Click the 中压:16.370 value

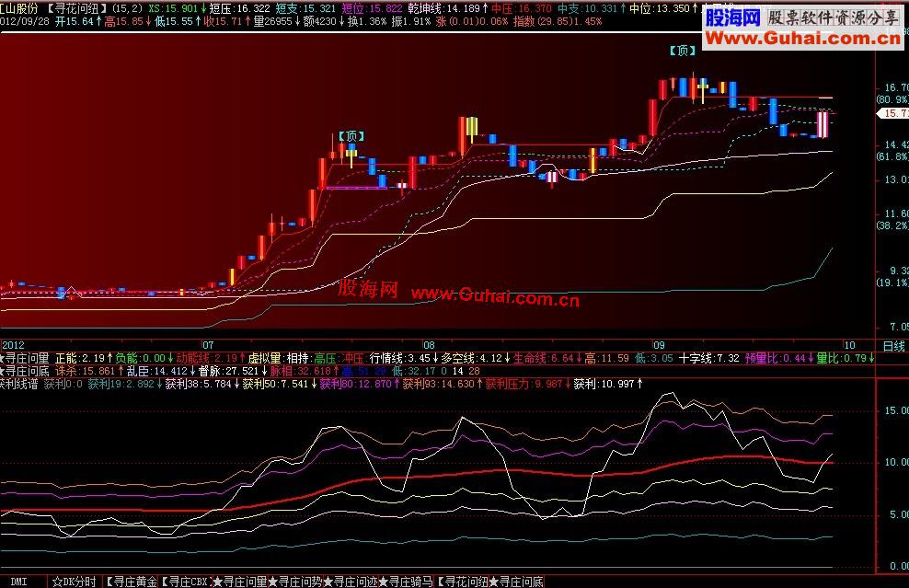point(521,8)
